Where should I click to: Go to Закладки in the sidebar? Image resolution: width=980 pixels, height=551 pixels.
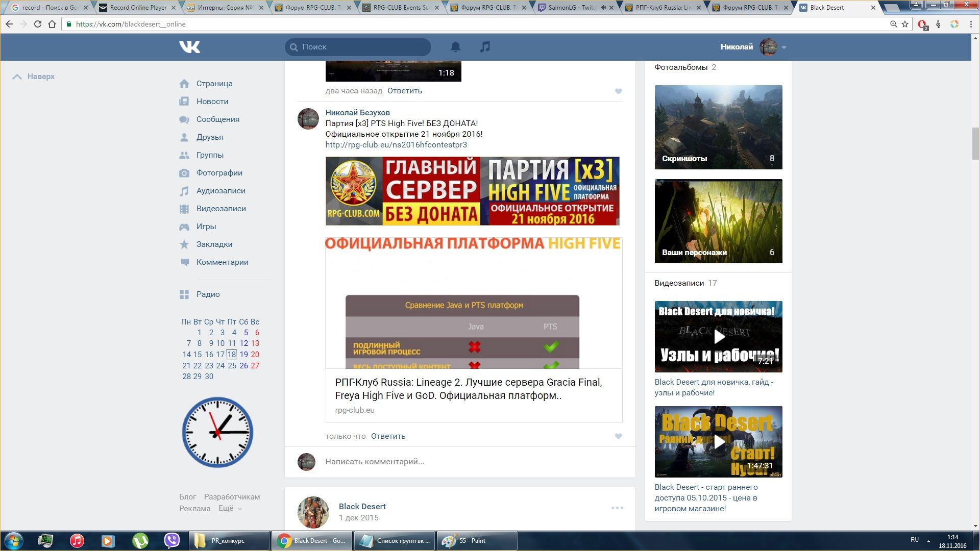click(x=214, y=244)
